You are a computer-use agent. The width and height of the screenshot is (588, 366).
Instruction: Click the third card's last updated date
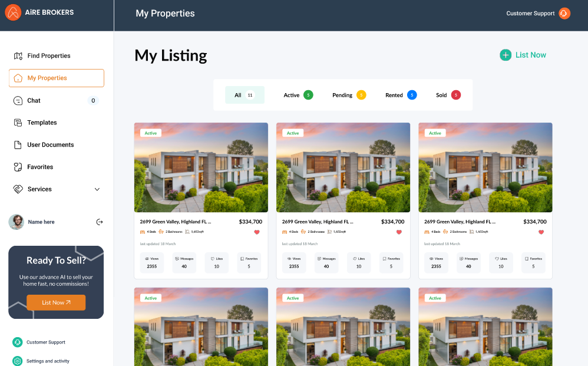click(442, 244)
